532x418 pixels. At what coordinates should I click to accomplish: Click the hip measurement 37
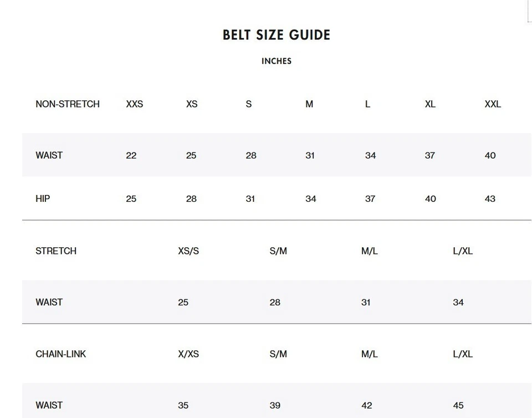pos(370,198)
